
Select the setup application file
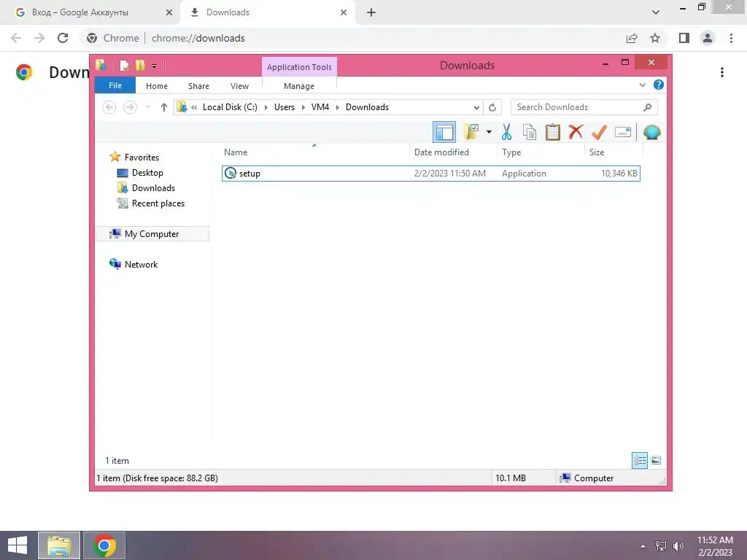(x=430, y=174)
